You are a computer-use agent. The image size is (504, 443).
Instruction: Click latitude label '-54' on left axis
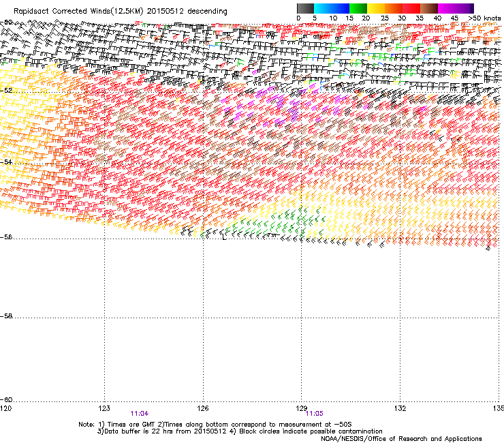coord(6,162)
